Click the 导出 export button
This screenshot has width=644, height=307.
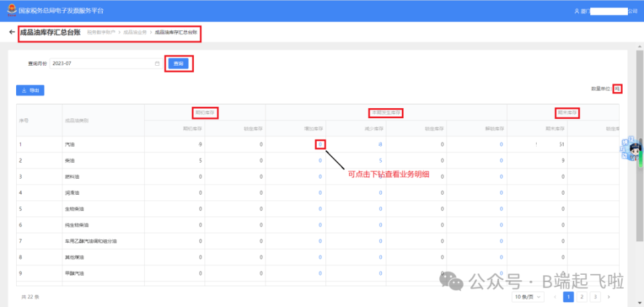coord(30,91)
